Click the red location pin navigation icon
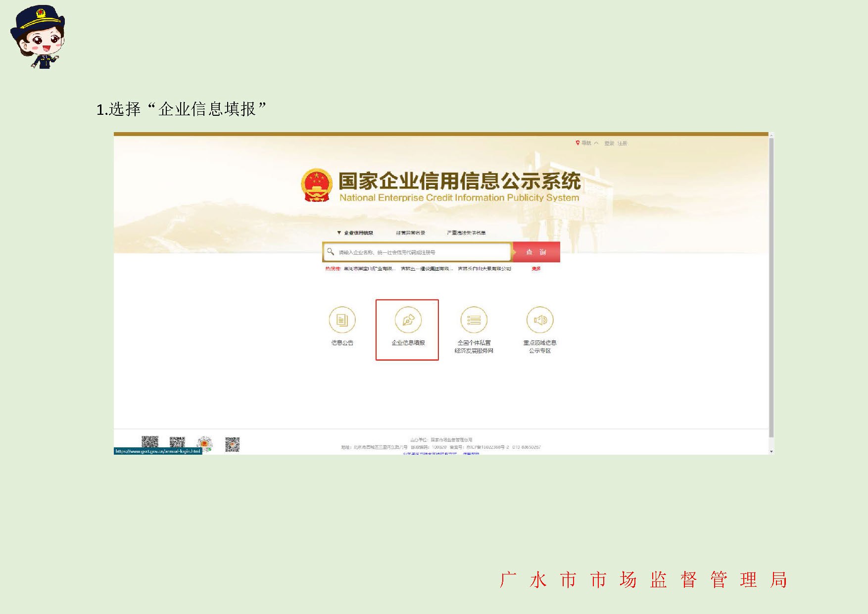Screen dimensions: 868x614 tap(578, 143)
